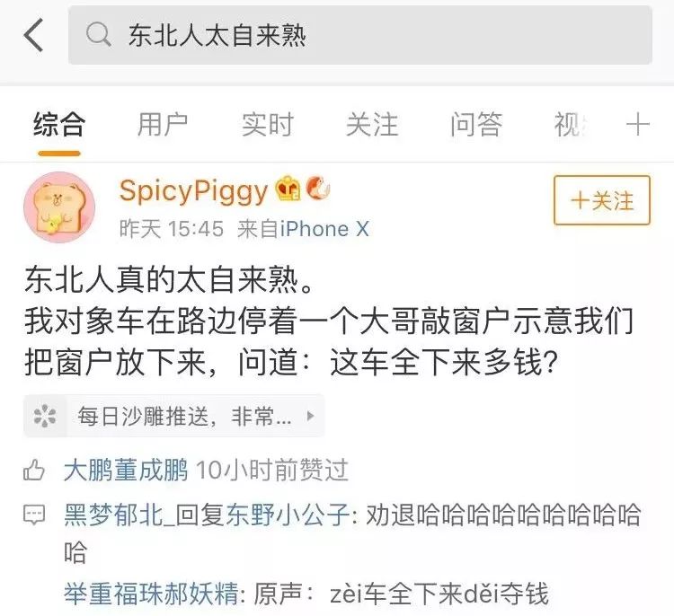Open commenter 举重福珠郝妖精 profile
The width and height of the screenshot is (674, 616).
tap(151, 594)
